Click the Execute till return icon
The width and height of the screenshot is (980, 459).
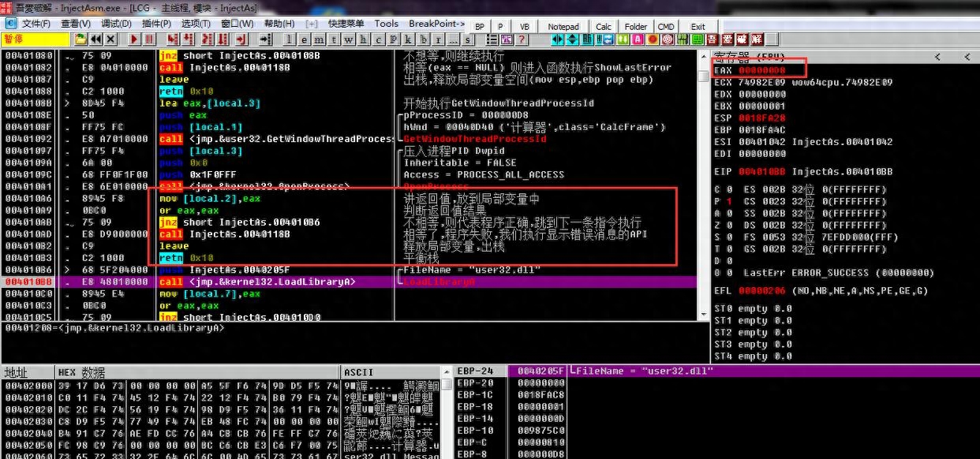pyautogui.click(x=241, y=39)
